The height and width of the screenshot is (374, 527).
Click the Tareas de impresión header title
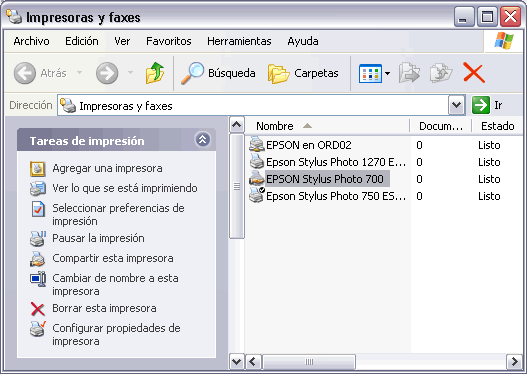pyautogui.click(x=87, y=141)
